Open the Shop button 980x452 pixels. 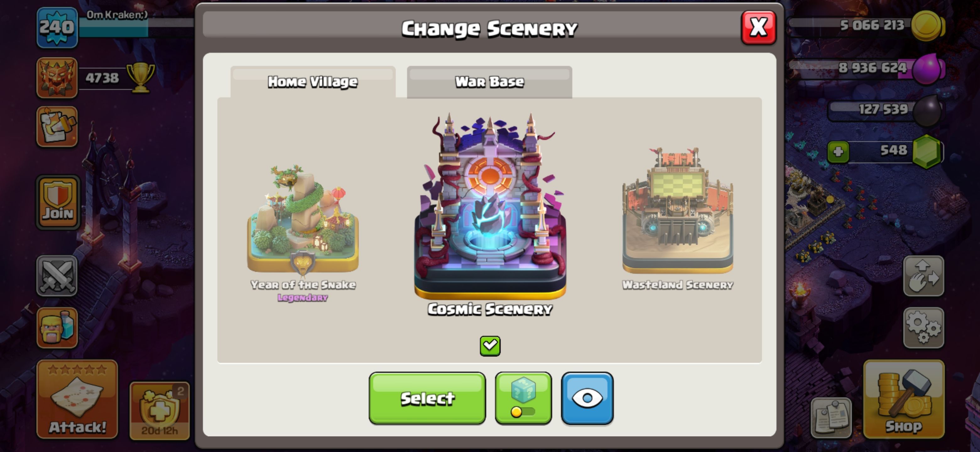pyautogui.click(x=904, y=399)
